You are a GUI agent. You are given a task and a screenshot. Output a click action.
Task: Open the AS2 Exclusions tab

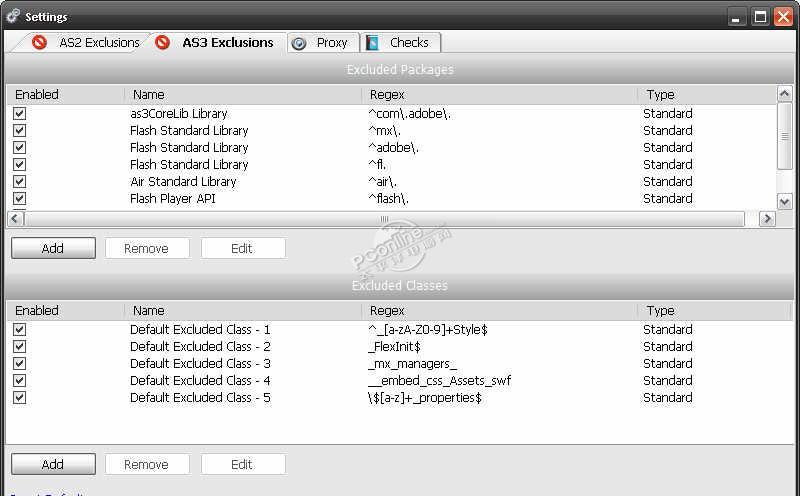[x=85, y=42]
